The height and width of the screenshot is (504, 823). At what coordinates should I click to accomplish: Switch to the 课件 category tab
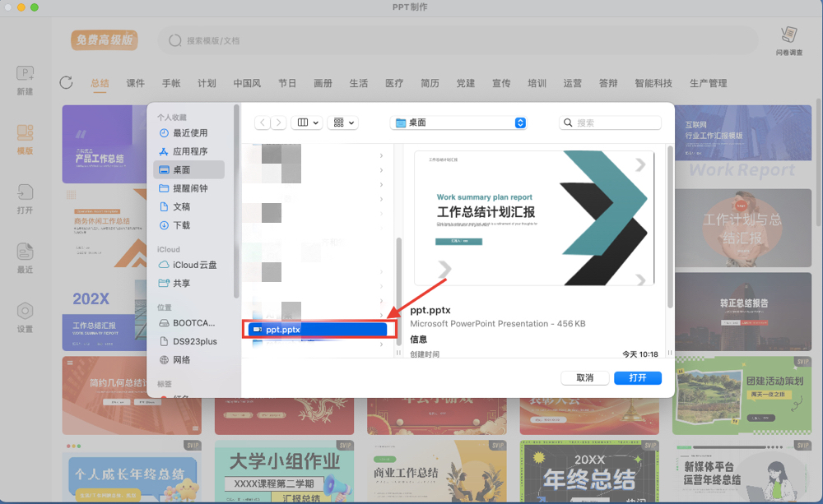click(x=136, y=83)
